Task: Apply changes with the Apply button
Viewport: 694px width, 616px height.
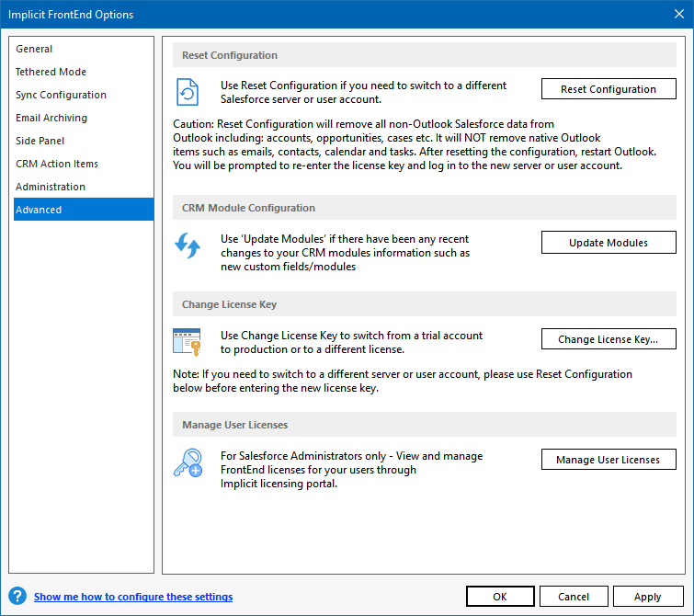Action: 648,597
